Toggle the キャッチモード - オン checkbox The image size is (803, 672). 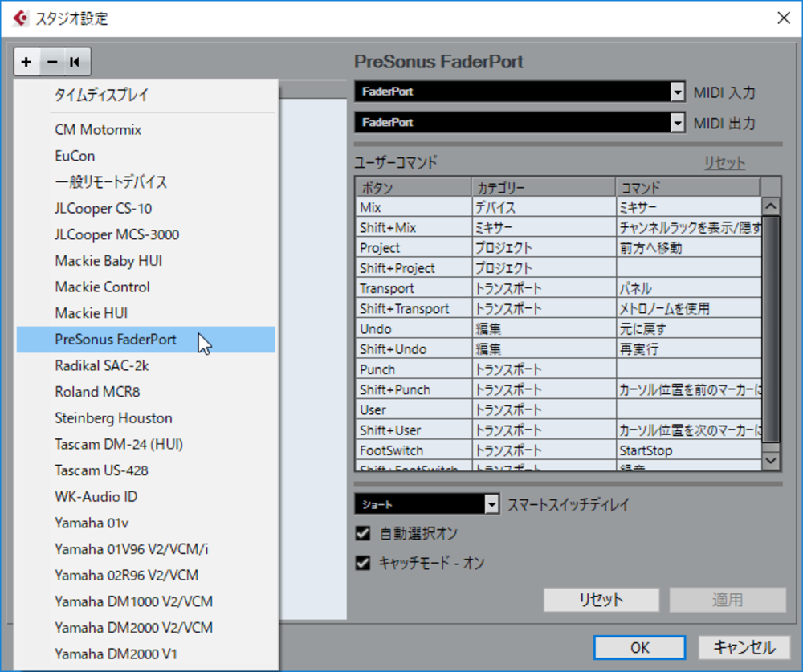click(363, 563)
